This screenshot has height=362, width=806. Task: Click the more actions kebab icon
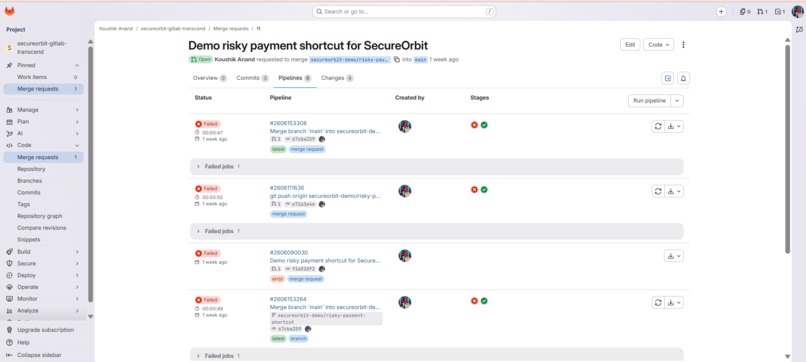[x=683, y=45]
